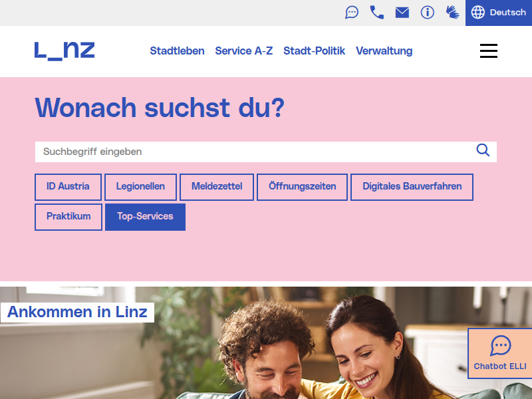Image resolution: width=532 pixels, height=399 pixels.
Task: Open the chat speech bubble icon in top bar
Action: [x=352, y=13]
